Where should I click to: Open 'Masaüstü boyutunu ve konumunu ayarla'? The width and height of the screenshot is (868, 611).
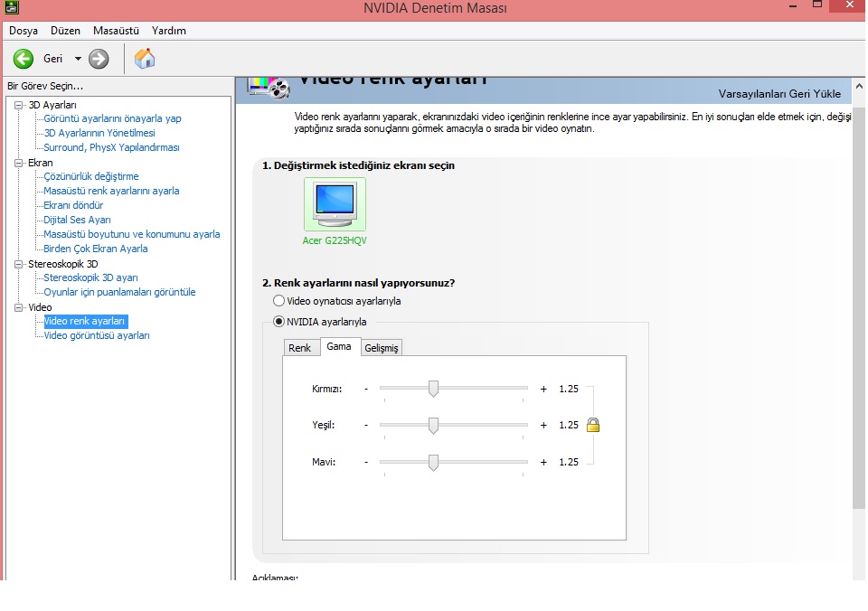132,234
